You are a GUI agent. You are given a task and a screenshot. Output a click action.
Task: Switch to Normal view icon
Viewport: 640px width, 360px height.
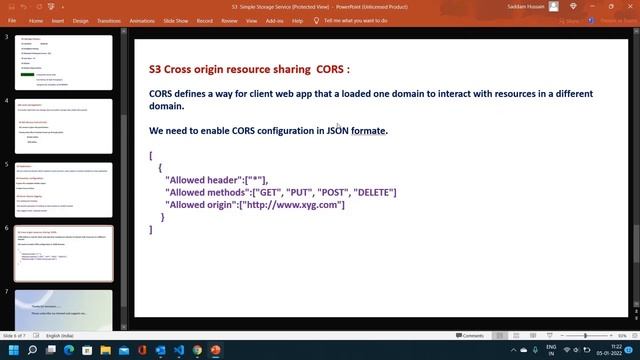tap(500, 336)
